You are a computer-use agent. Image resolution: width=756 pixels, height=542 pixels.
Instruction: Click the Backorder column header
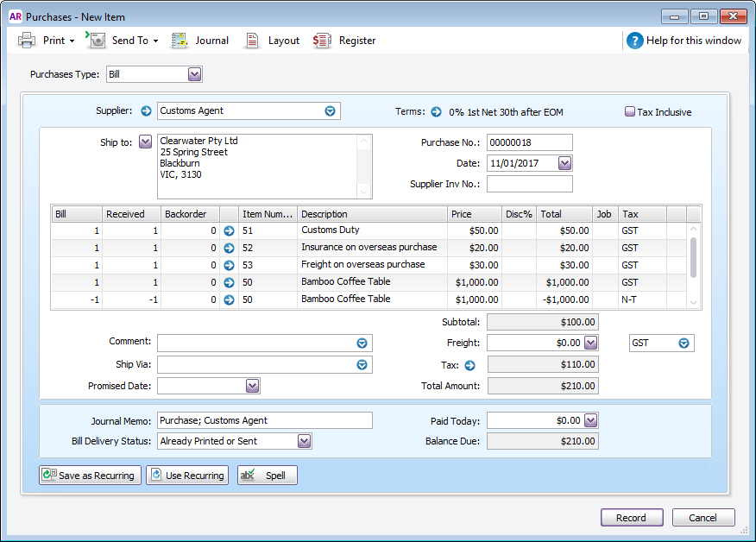190,214
